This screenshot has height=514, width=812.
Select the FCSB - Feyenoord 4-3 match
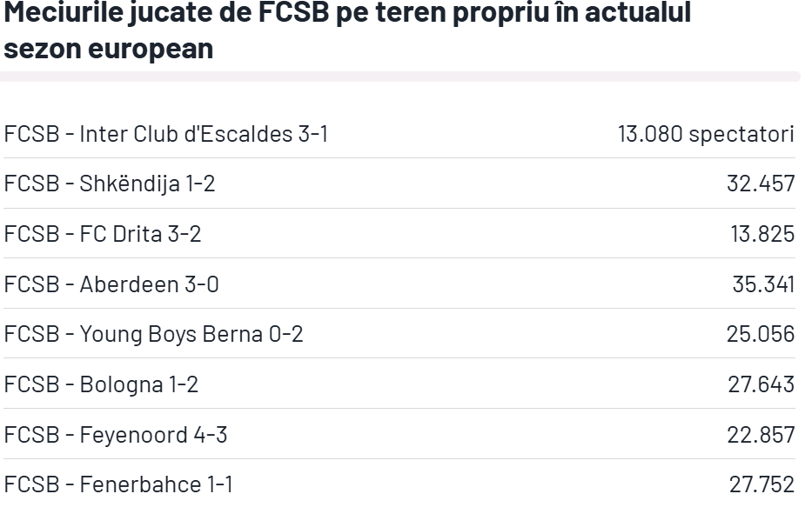(116, 434)
